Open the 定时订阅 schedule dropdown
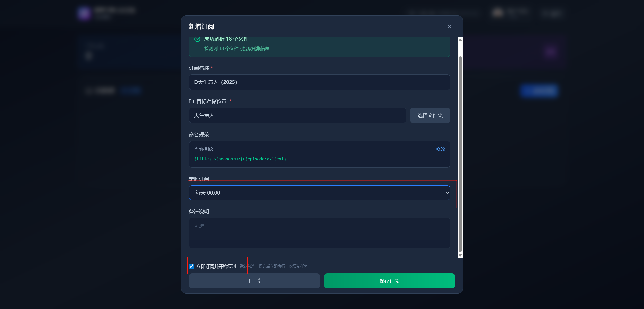644x309 pixels. coord(319,193)
